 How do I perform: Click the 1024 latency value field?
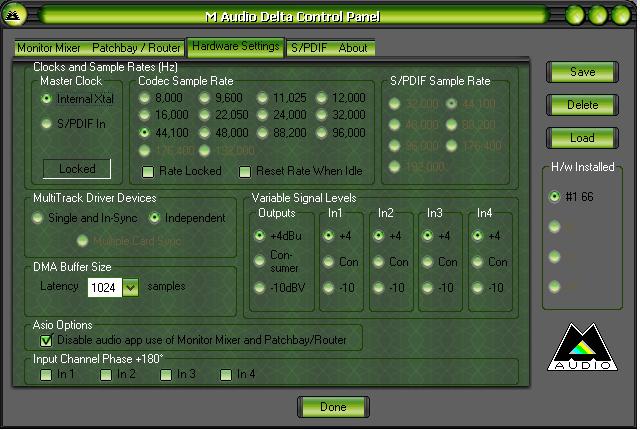104,288
